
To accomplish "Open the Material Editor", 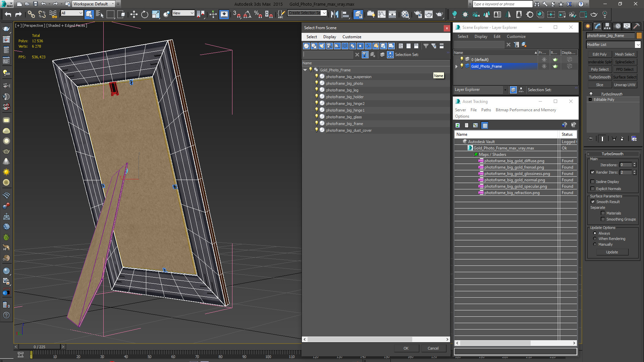I will click(x=405, y=14).
